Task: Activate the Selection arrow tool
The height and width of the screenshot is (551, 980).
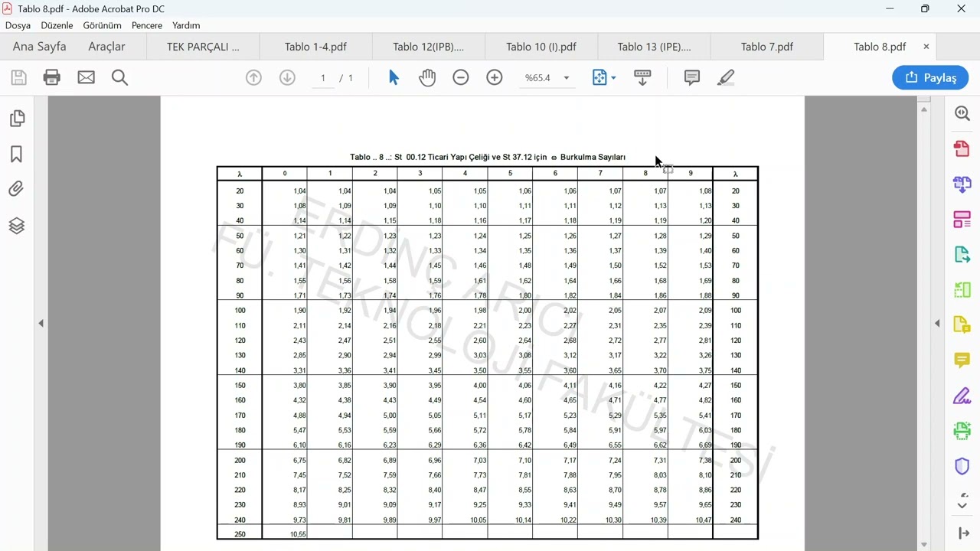Action: click(x=394, y=77)
